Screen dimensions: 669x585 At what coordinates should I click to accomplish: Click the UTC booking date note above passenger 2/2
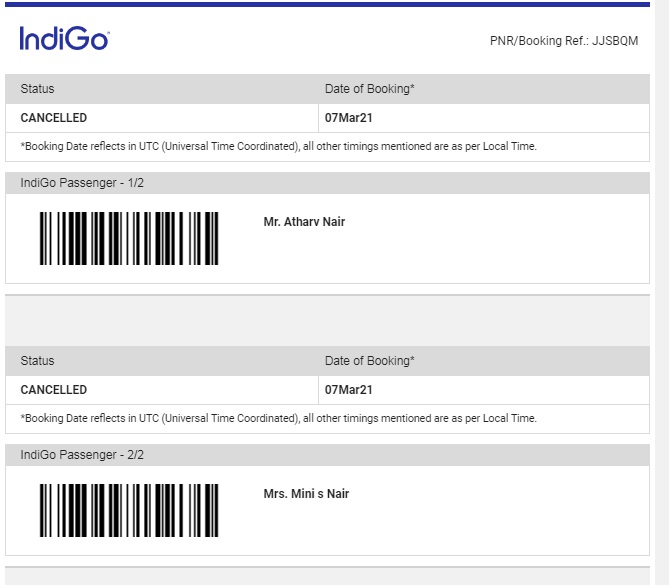(x=279, y=418)
